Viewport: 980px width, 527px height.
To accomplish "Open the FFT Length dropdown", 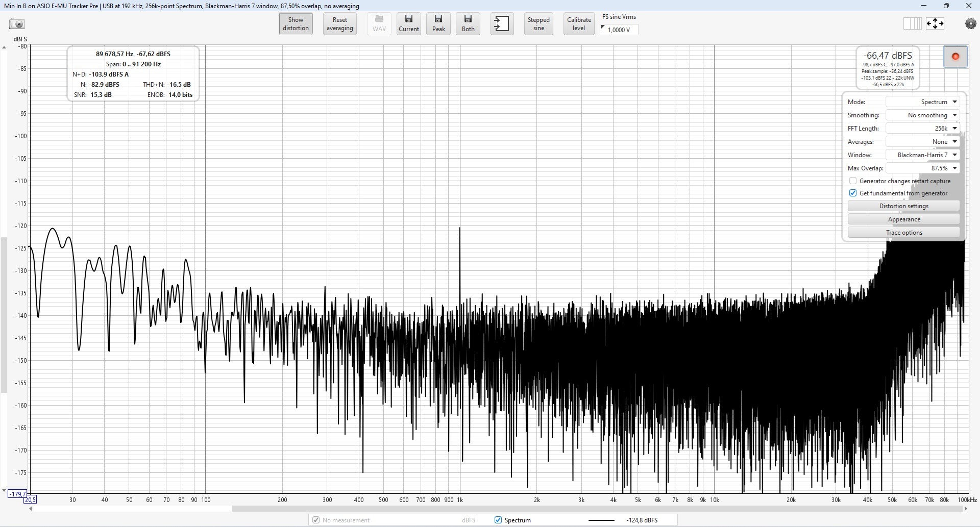I will [922, 129].
